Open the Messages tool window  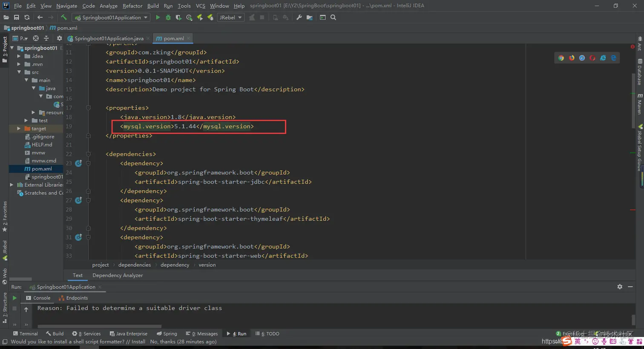tap(201, 334)
